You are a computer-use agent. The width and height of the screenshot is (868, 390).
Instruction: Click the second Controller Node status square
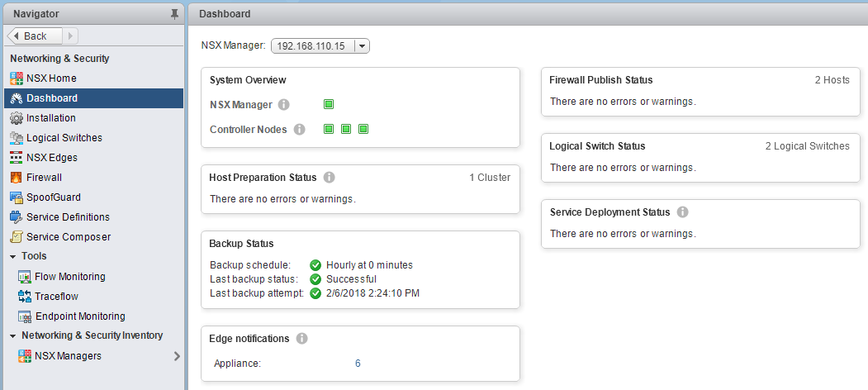tap(346, 129)
